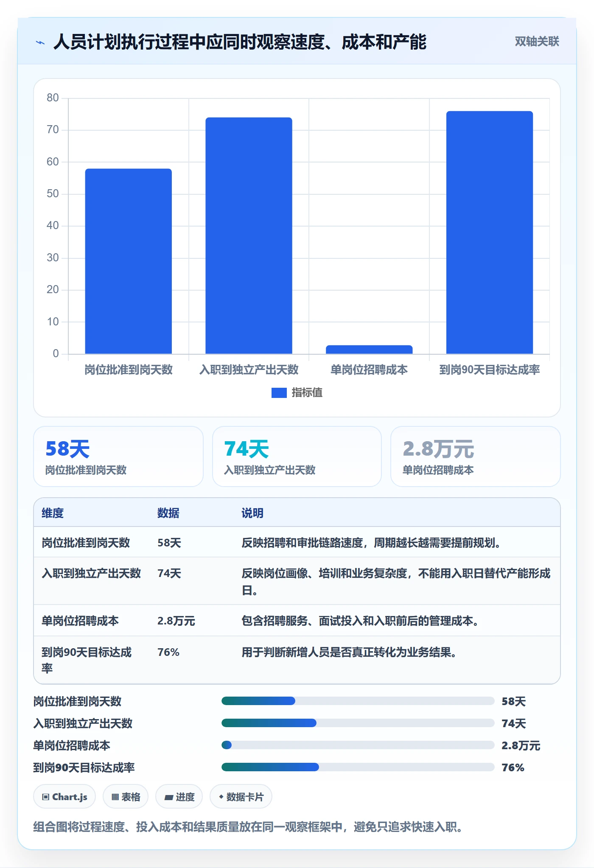Click the 数据卡片 tag chip
Image resolution: width=594 pixels, height=868 pixels.
[241, 797]
